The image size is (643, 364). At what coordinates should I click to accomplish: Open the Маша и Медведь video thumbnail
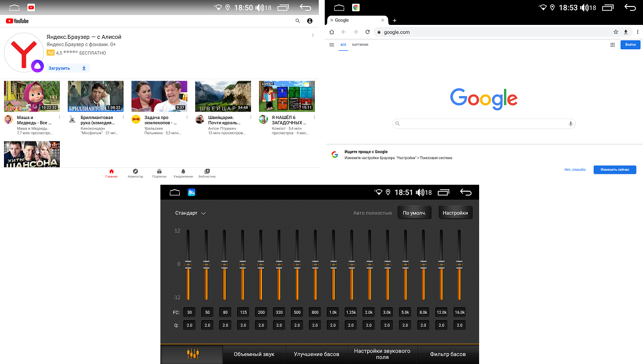tap(32, 97)
